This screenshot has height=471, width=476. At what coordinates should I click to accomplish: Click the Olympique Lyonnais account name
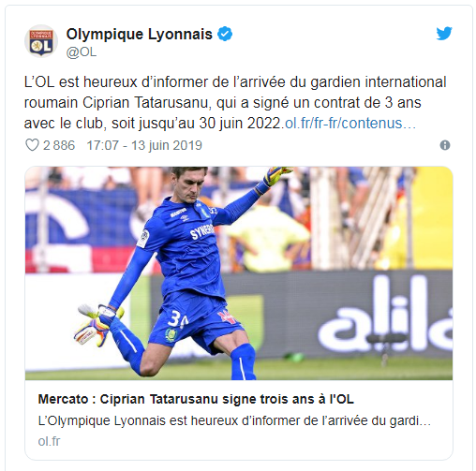point(140,34)
